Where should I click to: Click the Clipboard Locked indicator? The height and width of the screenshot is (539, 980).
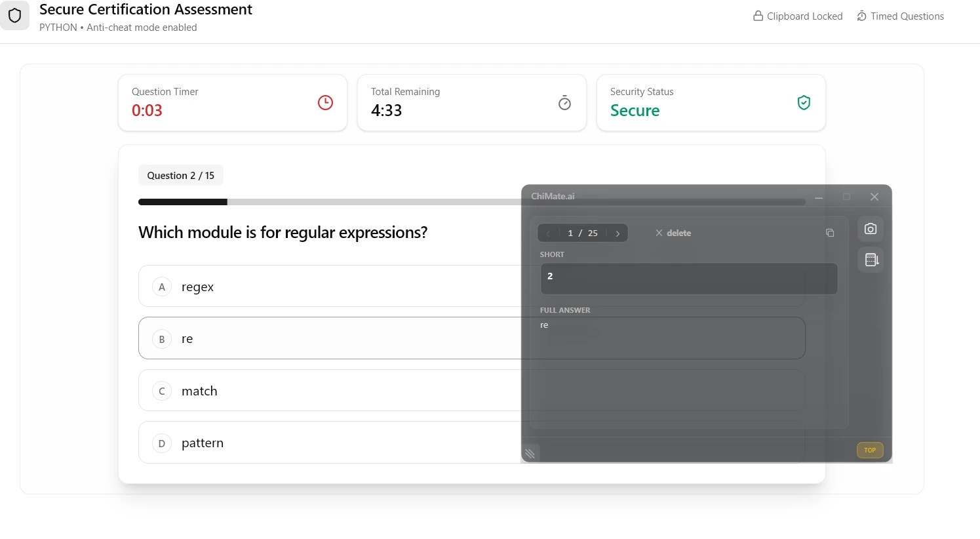798,16
